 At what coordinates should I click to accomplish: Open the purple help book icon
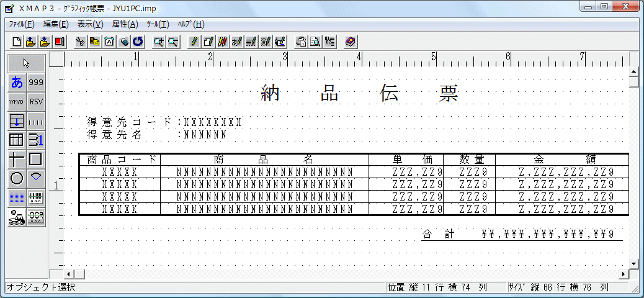point(351,42)
